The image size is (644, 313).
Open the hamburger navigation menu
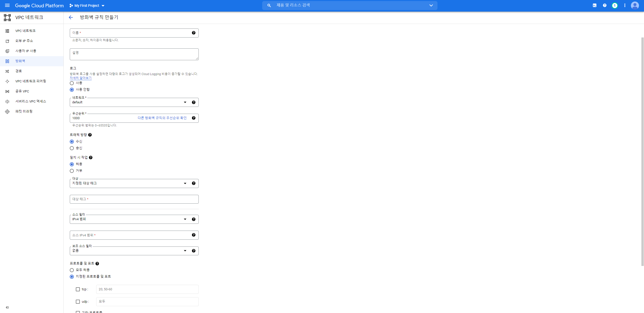[7, 5]
